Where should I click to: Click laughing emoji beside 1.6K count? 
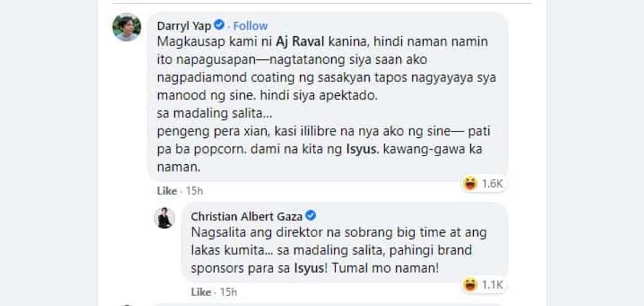pos(470,184)
